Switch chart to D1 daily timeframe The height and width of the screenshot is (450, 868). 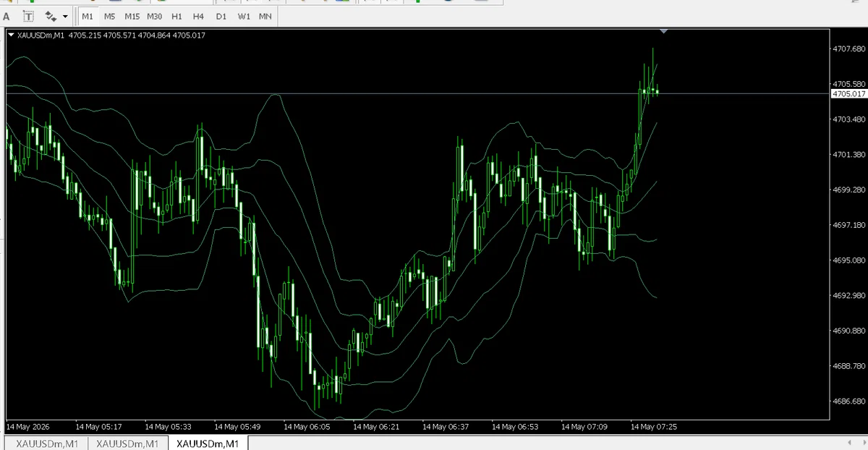[x=221, y=16]
